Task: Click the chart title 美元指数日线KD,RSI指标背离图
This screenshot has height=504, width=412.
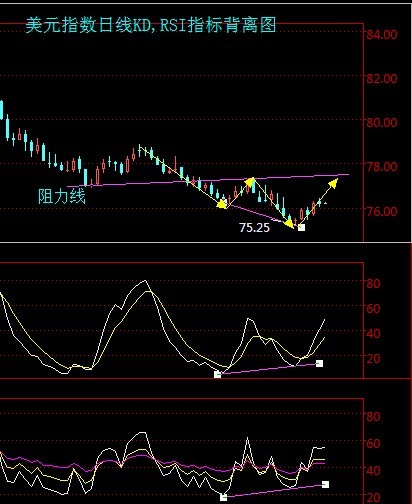Action: tap(151, 25)
